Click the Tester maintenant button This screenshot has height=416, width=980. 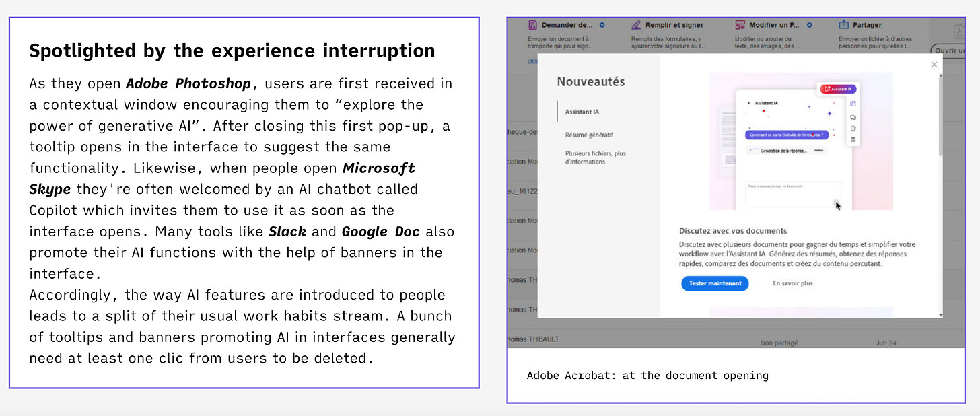[x=715, y=283]
